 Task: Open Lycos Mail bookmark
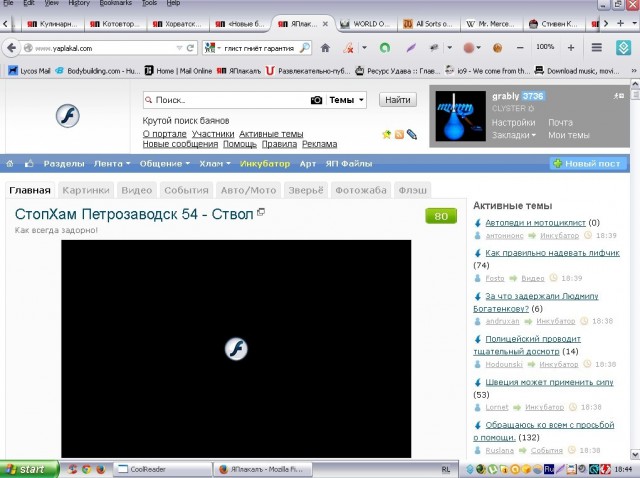click(29, 71)
